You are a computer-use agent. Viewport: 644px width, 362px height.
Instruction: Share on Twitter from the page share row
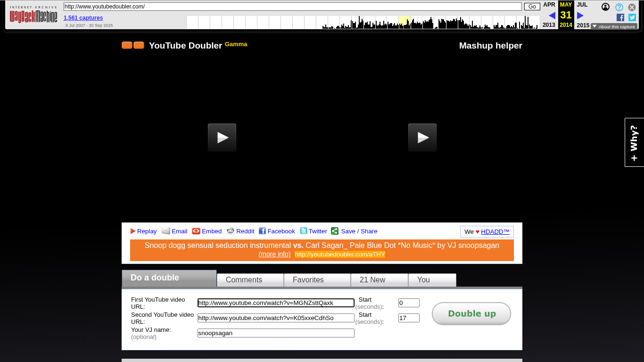point(314,231)
